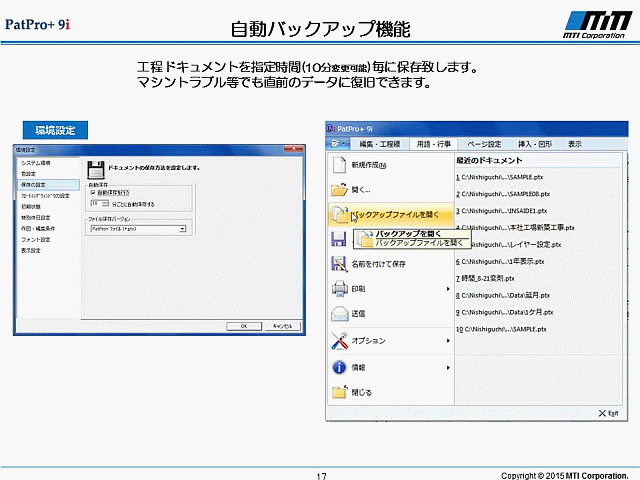Screen dimensions: 640x480
Task: Switch to the 編集・工程線 tab
Action: pyautogui.click(x=380, y=144)
